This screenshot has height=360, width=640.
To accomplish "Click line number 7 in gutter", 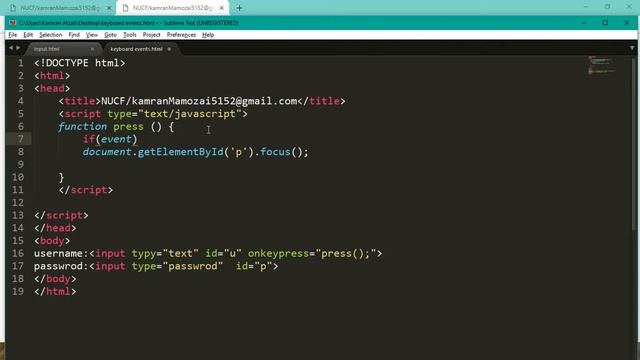I will [x=20, y=139].
